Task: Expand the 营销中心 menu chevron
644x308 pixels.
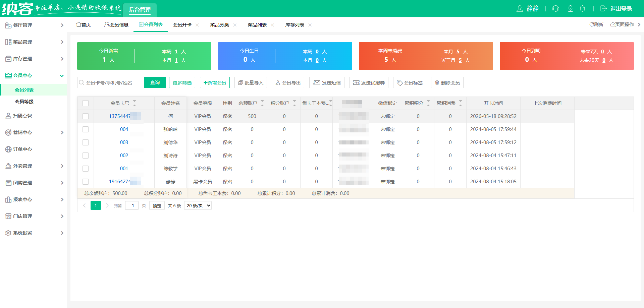Action: (62, 132)
